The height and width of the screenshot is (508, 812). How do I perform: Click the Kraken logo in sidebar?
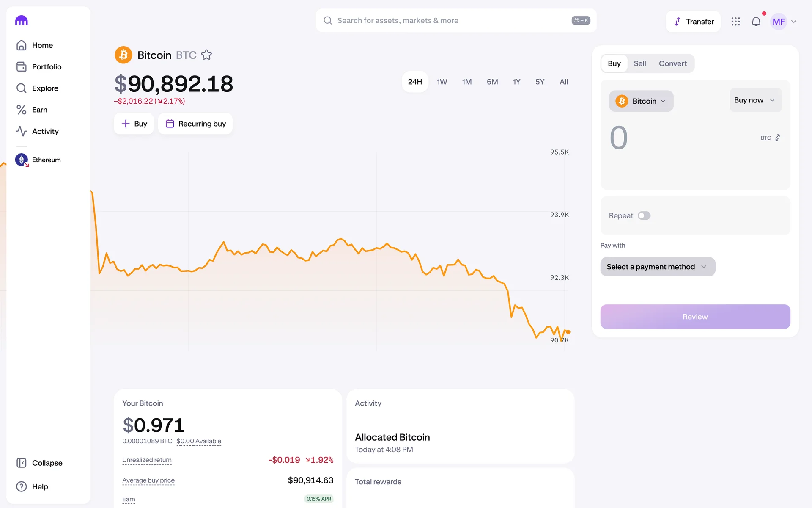click(22, 21)
